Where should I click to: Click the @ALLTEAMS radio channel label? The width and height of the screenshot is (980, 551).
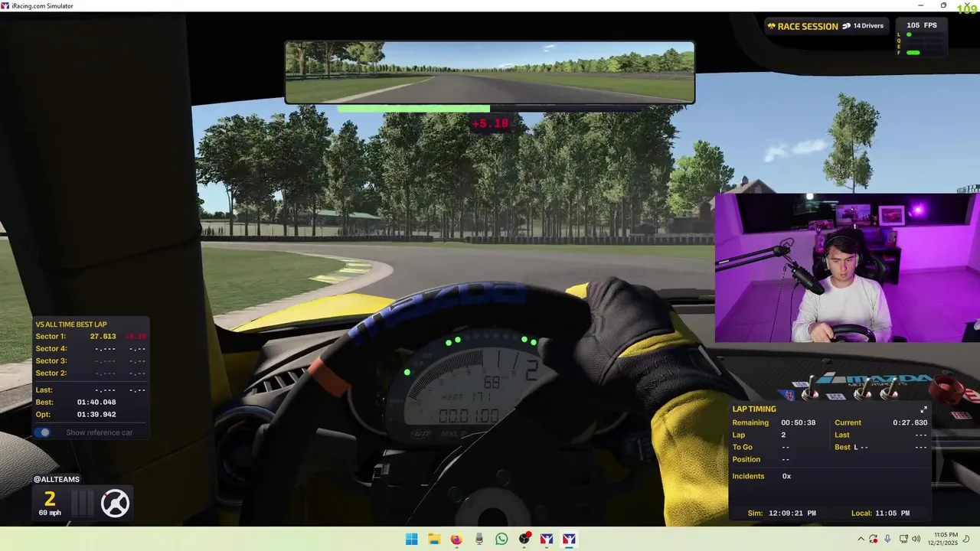(x=57, y=479)
